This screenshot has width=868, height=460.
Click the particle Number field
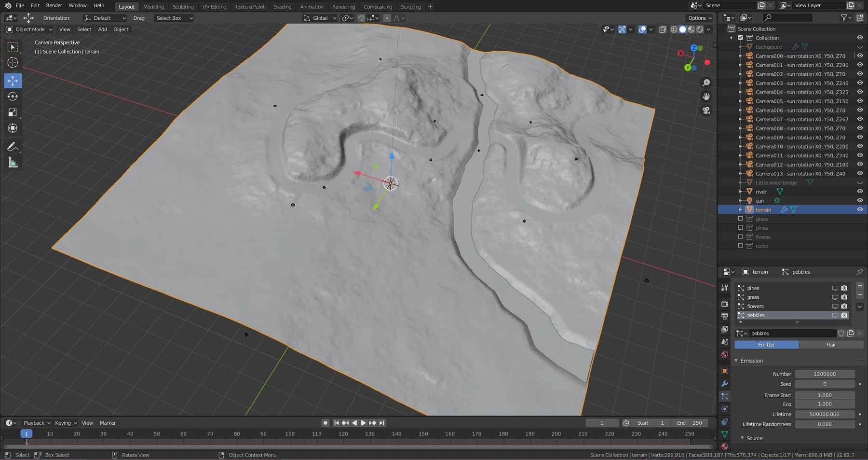tap(825, 374)
